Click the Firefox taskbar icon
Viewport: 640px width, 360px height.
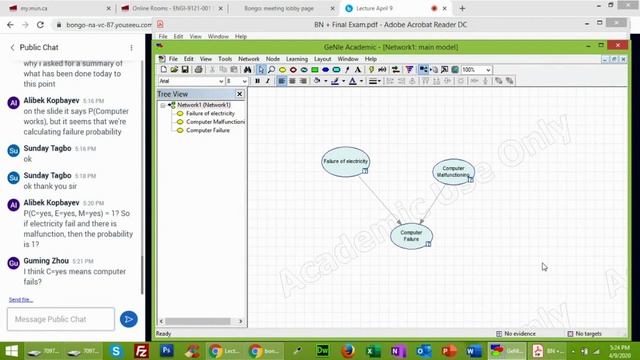click(348, 351)
